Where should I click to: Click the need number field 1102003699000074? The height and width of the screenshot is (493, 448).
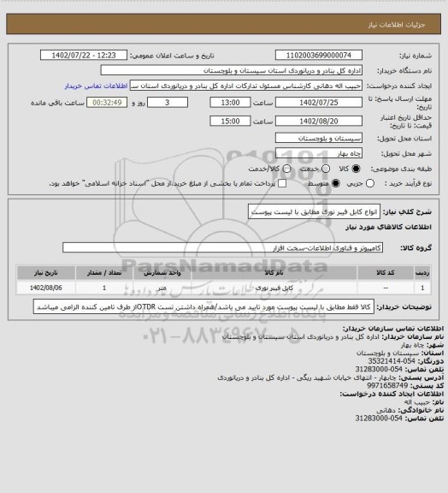(x=319, y=56)
